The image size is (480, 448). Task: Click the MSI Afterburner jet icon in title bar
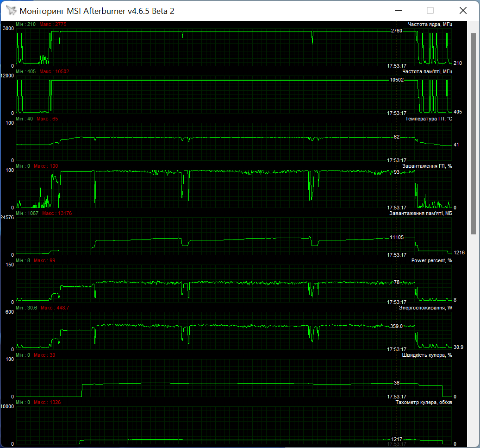11,10
